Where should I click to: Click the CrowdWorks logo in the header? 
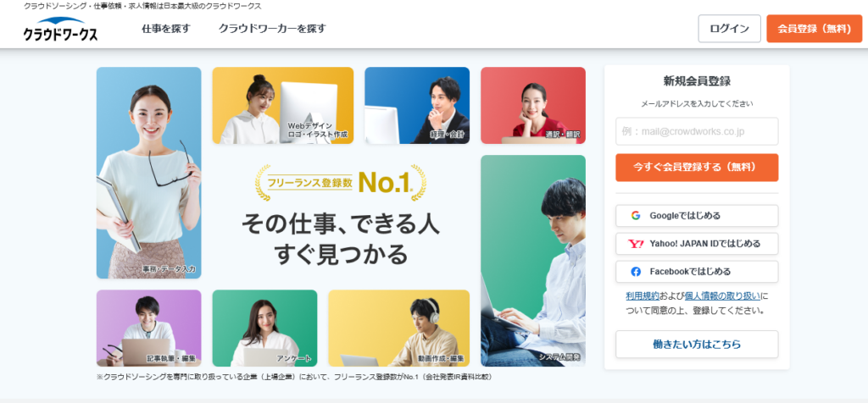tap(60, 30)
